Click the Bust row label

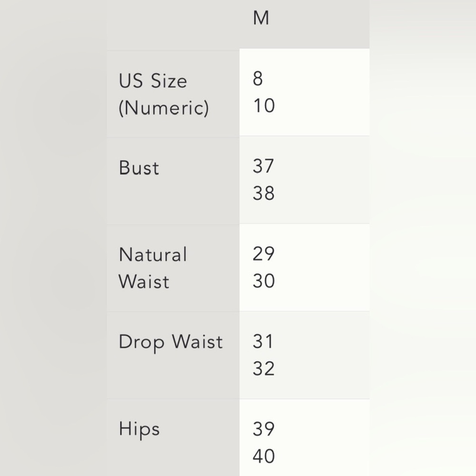[139, 168]
